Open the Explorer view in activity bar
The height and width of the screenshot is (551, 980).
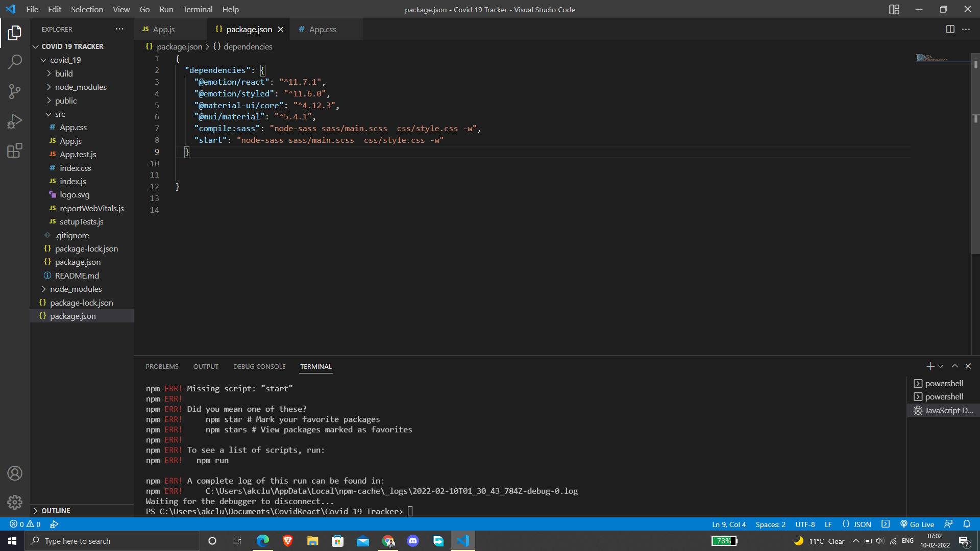tap(15, 33)
